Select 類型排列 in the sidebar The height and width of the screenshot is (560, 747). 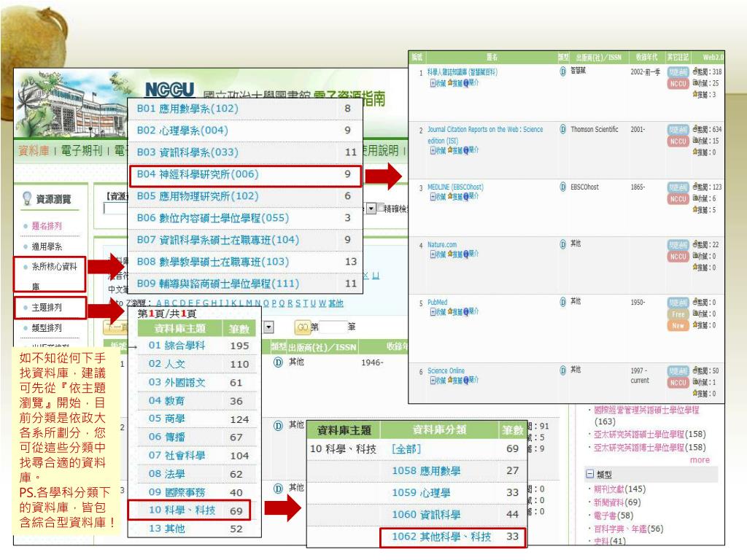(x=47, y=328)
